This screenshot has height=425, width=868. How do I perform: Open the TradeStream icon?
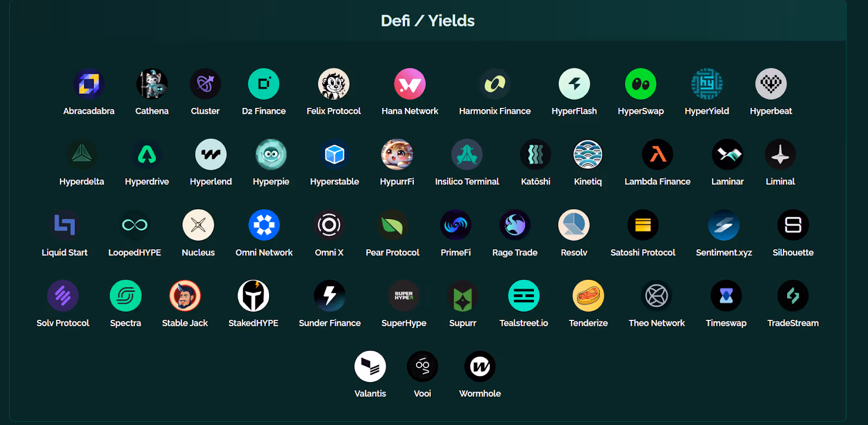point(793,296)
